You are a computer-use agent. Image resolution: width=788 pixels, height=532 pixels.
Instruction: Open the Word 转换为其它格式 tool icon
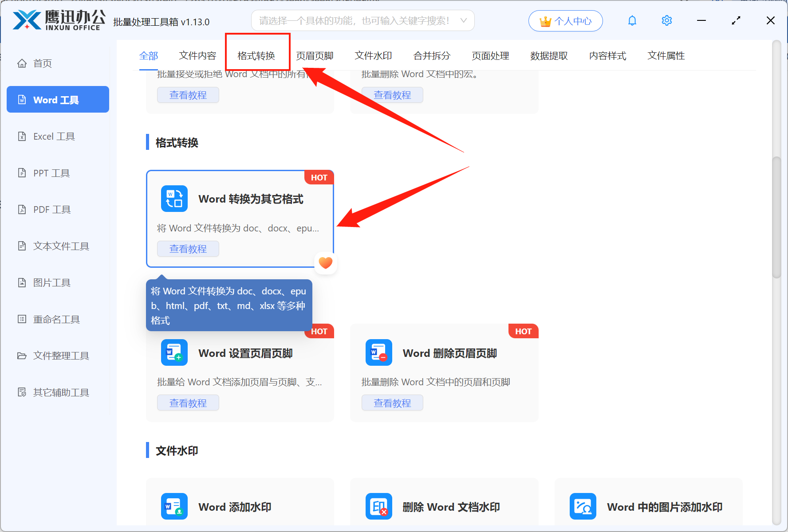(x=174, y=198)
